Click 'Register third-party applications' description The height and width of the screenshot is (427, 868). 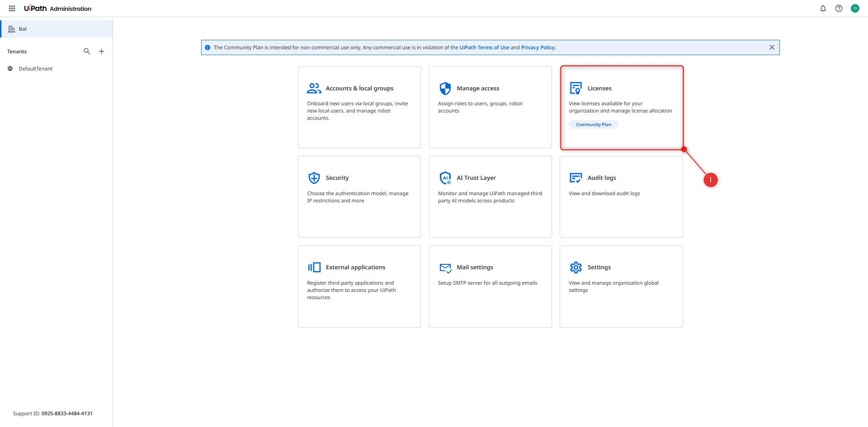pos(351,290)
